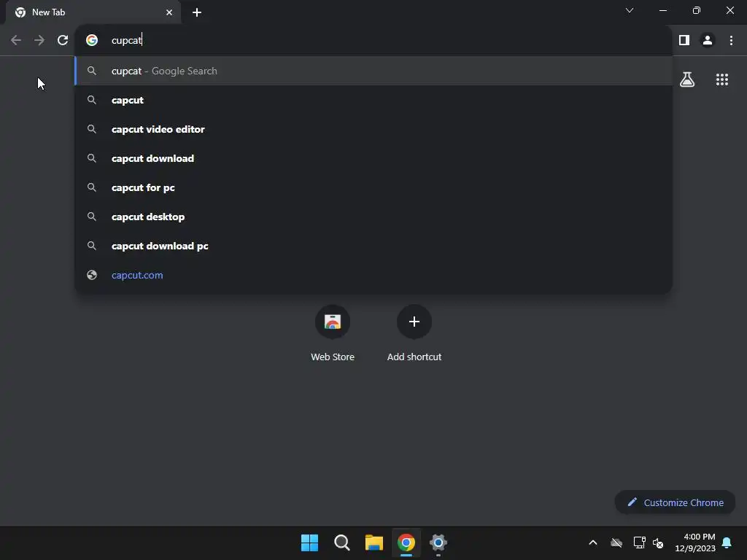Click the back navigation arrow
Image resolution: width=747 pixels, height=560 pixels.
[16, 41]
